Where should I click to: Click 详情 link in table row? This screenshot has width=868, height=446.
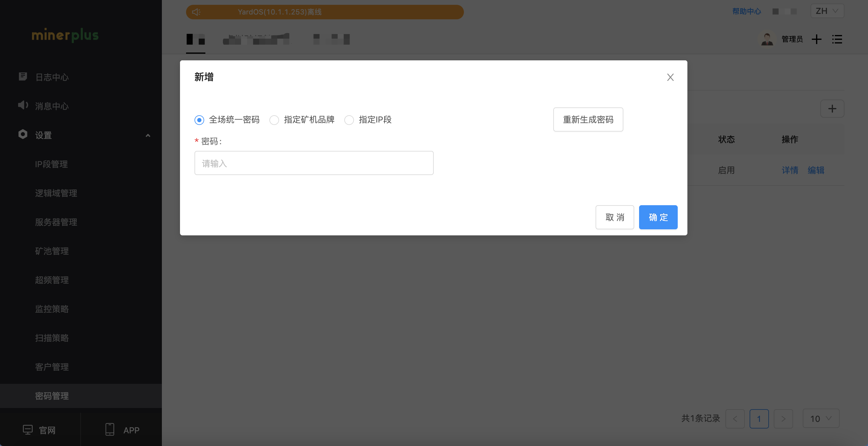coord(790,170)
